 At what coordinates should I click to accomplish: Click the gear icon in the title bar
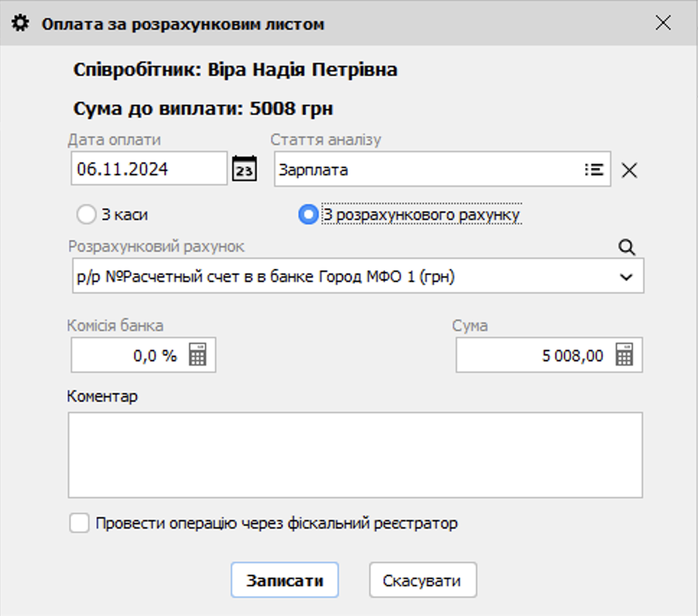click(x=22, y=23)
